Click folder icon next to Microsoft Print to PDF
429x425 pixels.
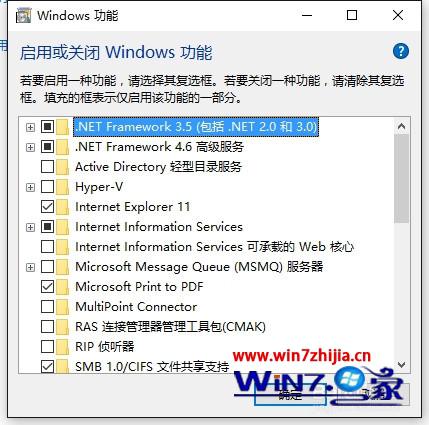tap(63, 287)
